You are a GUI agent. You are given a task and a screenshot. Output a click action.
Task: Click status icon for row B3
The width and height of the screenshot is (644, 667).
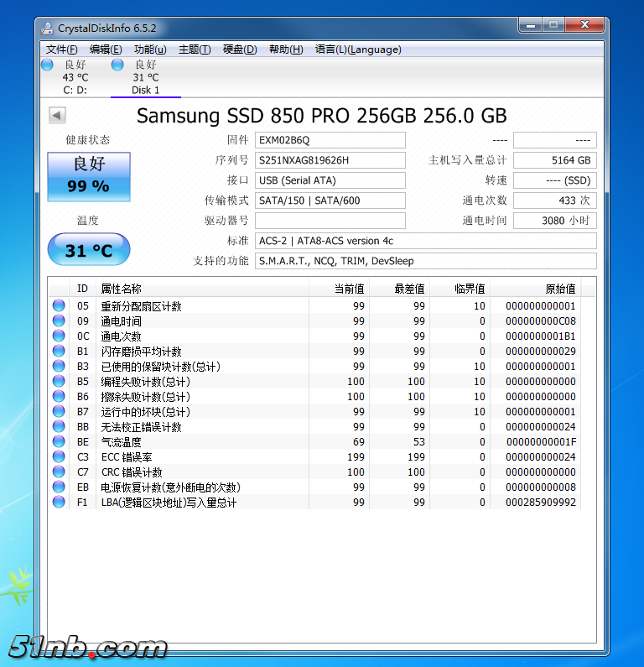tap(59, 366)
